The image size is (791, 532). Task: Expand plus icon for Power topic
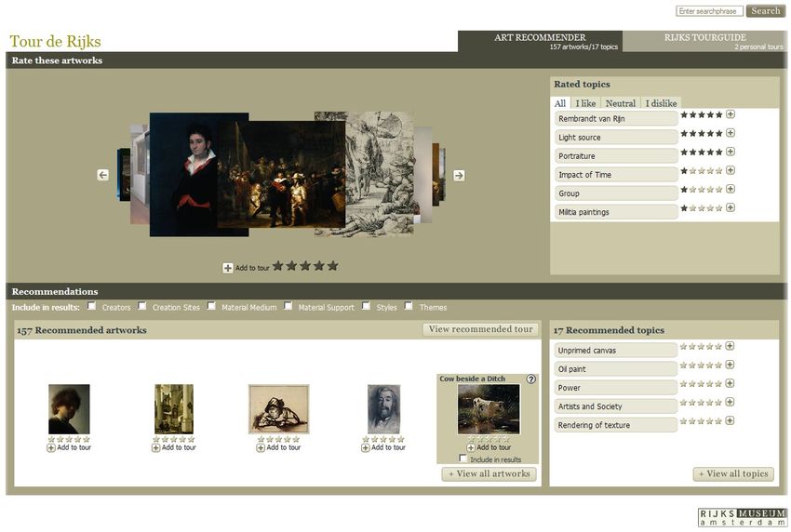[x=730, y=383]
